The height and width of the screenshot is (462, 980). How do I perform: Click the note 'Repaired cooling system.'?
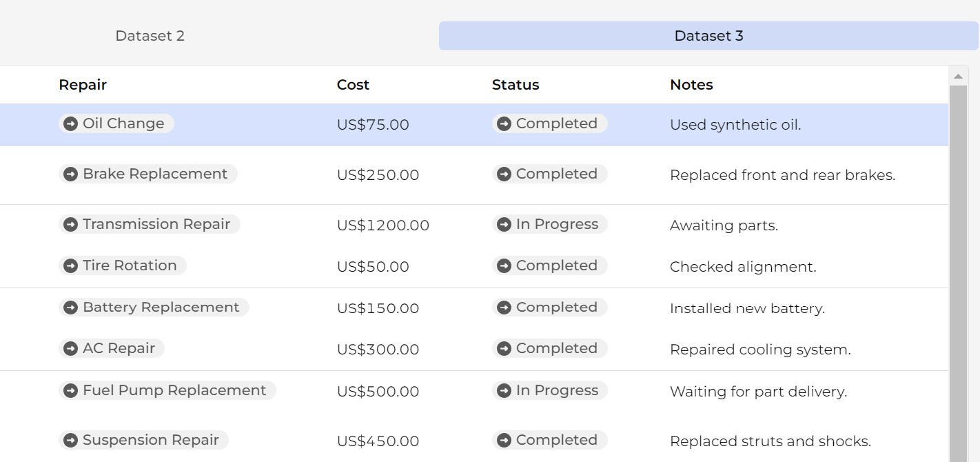pyautogui.click(x=760, y=350)
